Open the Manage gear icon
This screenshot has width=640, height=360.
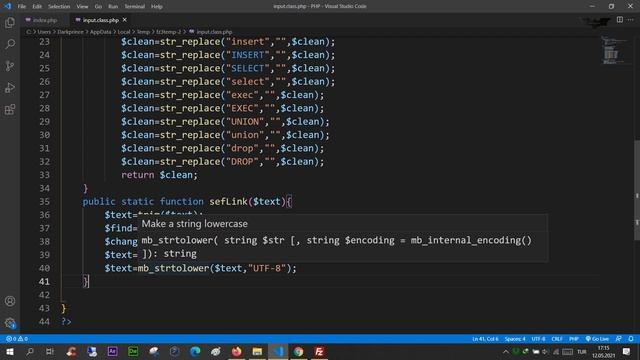pyautogui.click(x=10, y=323)
